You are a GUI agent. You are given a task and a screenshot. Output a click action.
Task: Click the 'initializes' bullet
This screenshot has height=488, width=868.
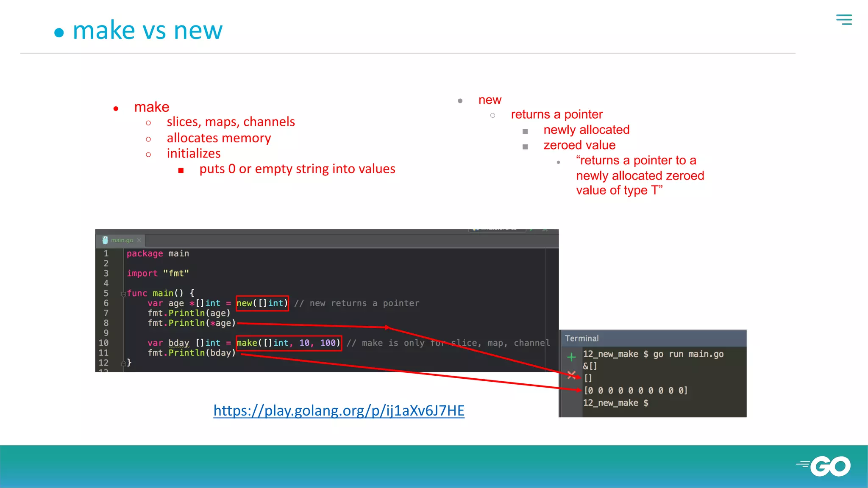(x=194, y=153)
